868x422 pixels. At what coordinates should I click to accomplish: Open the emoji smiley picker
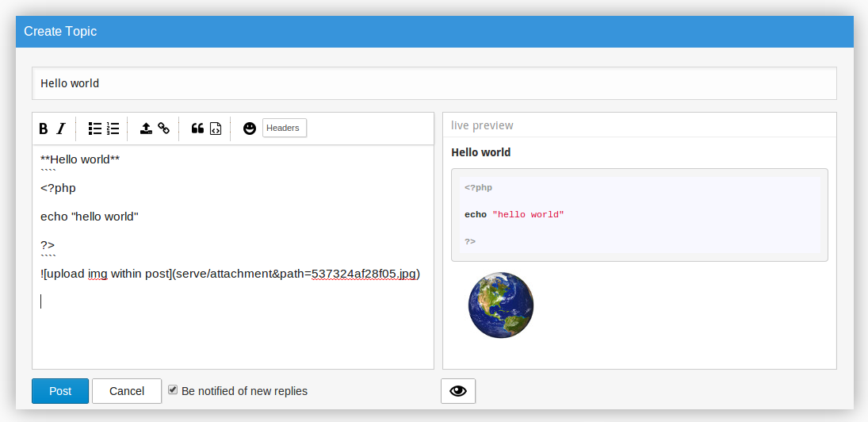[250, 129]
